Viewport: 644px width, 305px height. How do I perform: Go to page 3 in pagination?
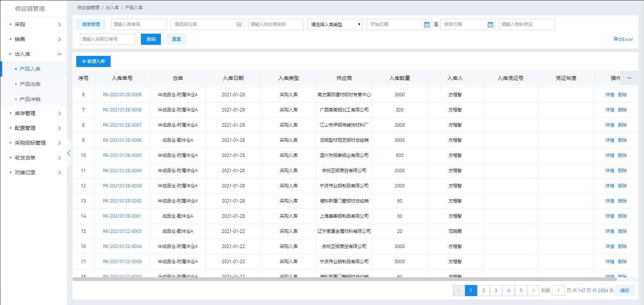tap(496, 291)
